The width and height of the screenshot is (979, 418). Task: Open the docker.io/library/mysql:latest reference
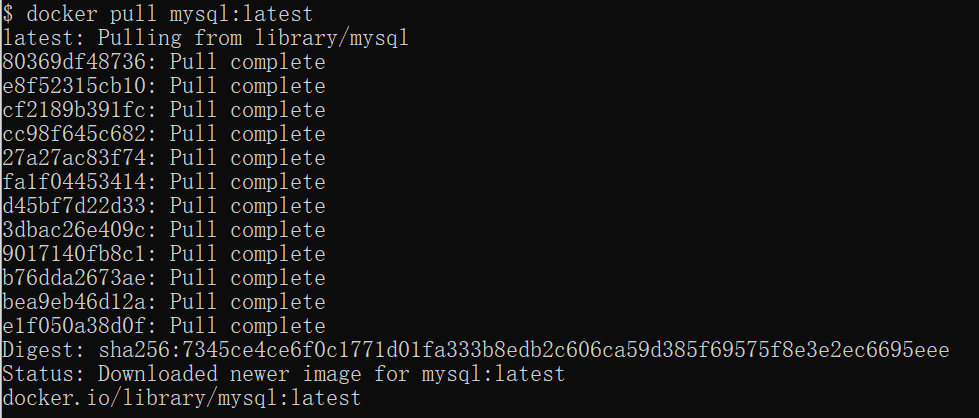(x=180, y=398)
